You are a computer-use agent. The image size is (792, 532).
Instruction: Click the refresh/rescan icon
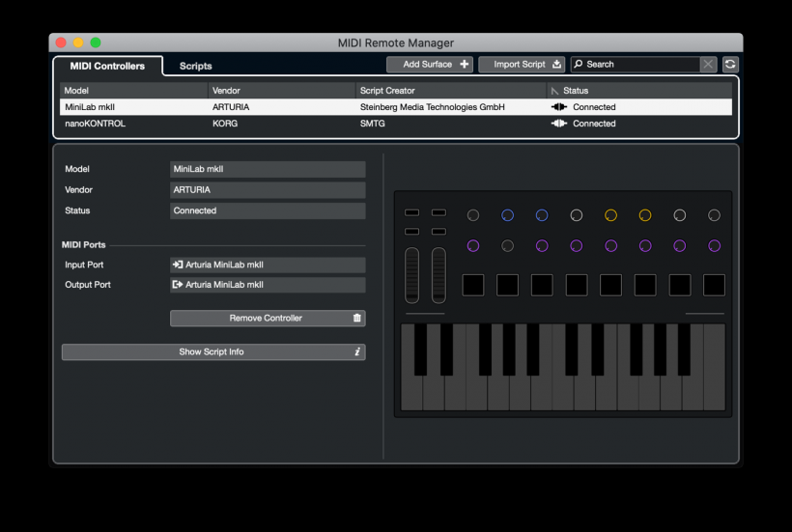[x=730, y=64]
